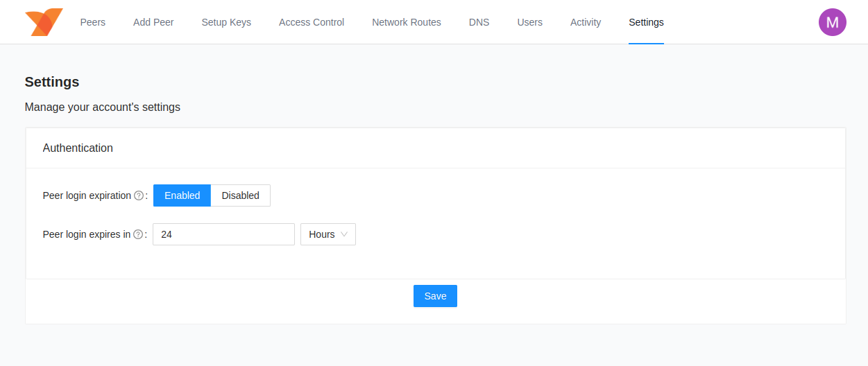
Task: Open the Access Control tab
Action: tap(312, 22)
